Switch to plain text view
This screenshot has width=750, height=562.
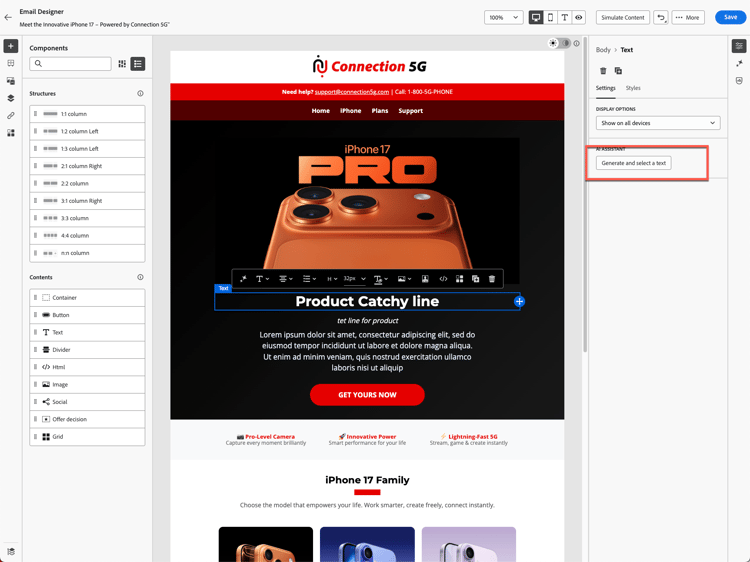564,17
